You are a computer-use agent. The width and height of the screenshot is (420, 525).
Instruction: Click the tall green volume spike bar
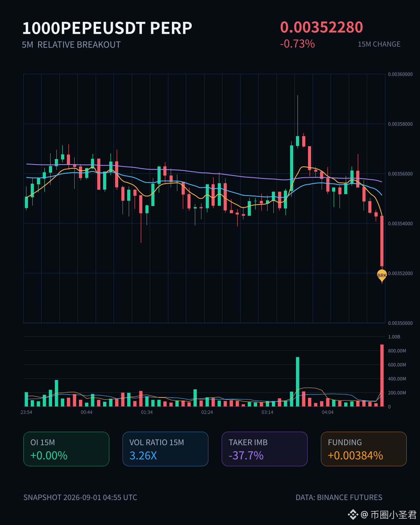point(297,381)
